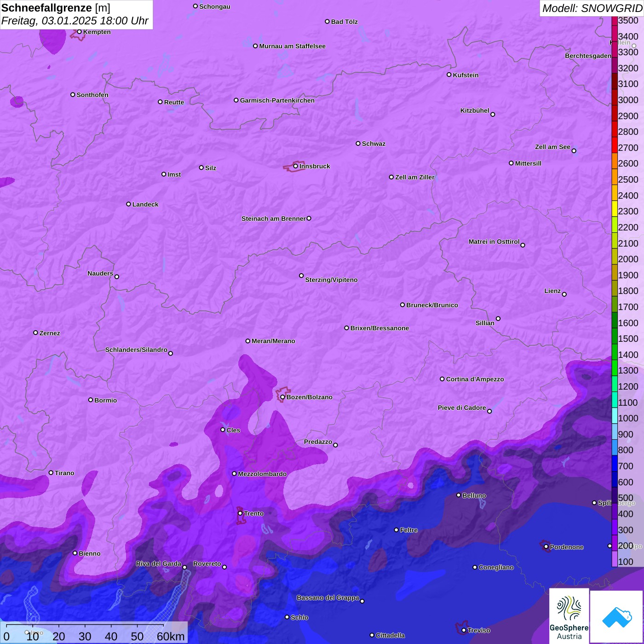Click the 'Pieve di Cadore' label
Screen dimensions: 644x644
pyautogui.click(x=462, y=408)
